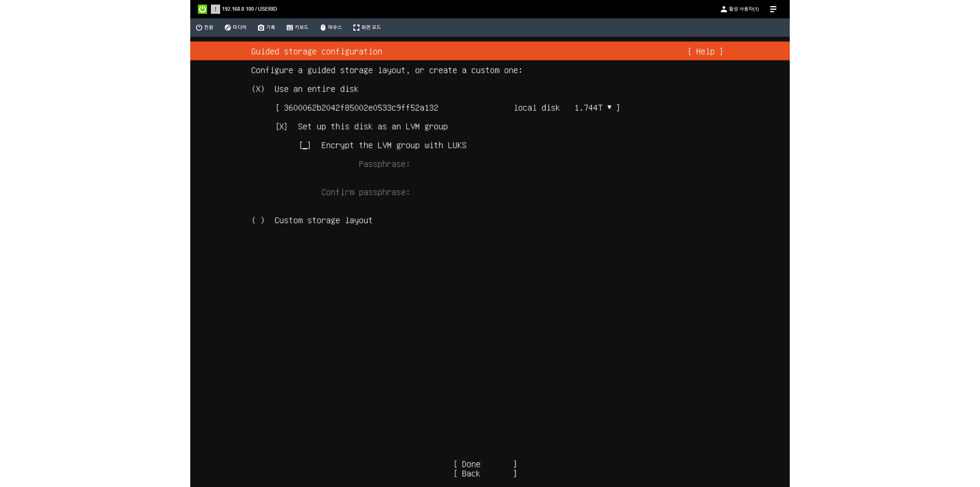Open the hamburger menu at top right
980x487 pixels.
click(773, 9)
